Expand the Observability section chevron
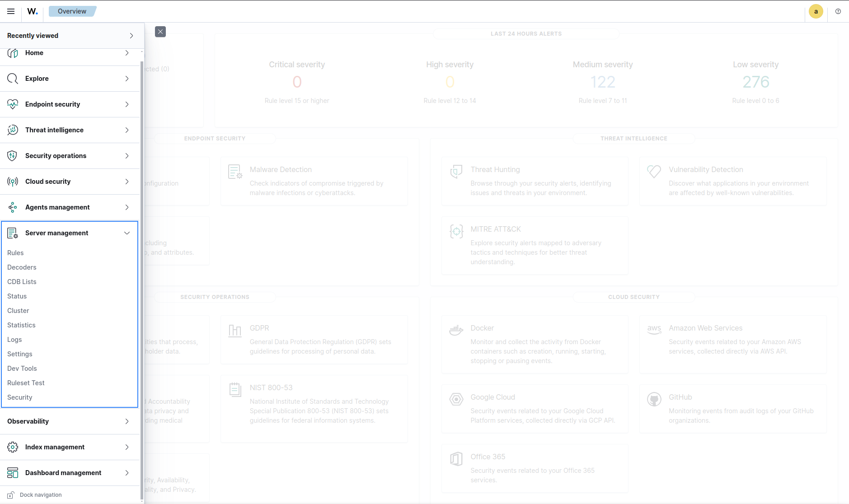849x504 pixels. point(127,421)
